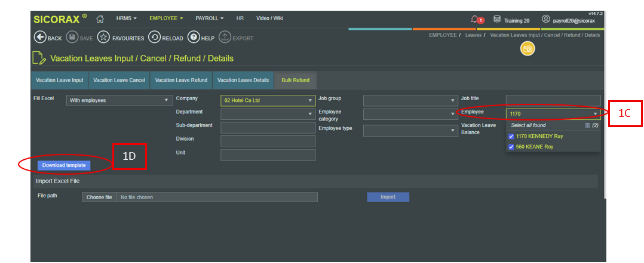Click the v14.7.2 version label

[596, 14]
